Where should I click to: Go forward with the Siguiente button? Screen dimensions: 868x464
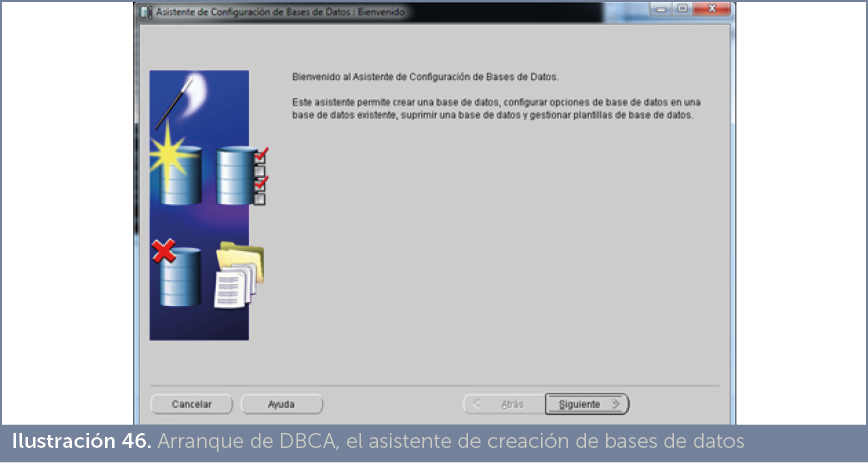587,404
